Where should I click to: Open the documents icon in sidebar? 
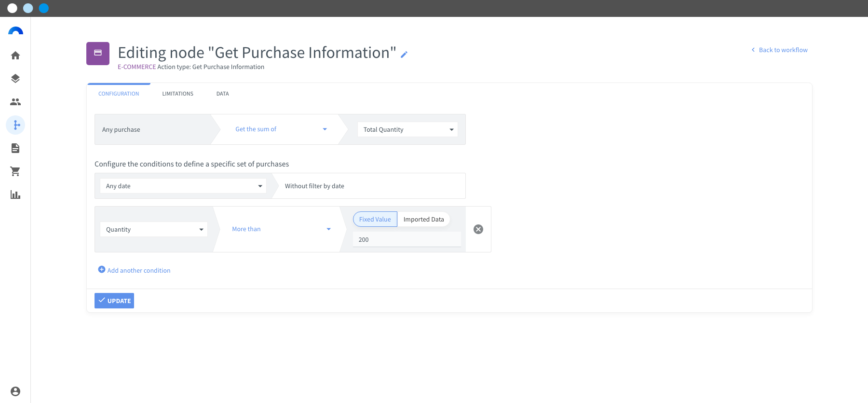coord(15,148)
